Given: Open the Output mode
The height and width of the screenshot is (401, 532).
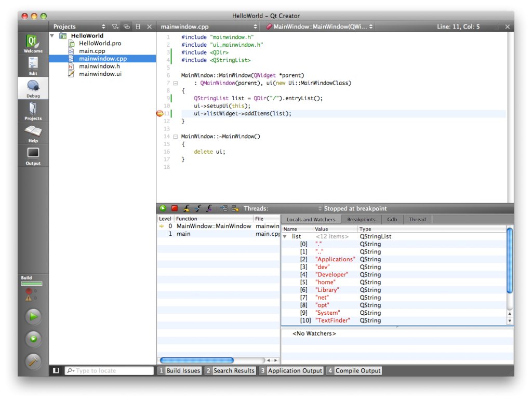Looking at the screenshot, I should point(33,156).
